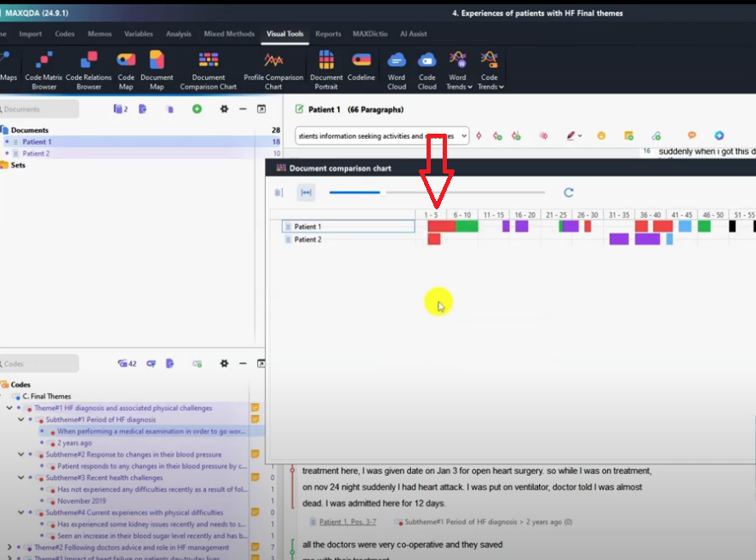The height and width of the screenshot is (560, 756).
Task: Click first toggle icon in comparison chart toolbar
Action: tap(278, 192)
